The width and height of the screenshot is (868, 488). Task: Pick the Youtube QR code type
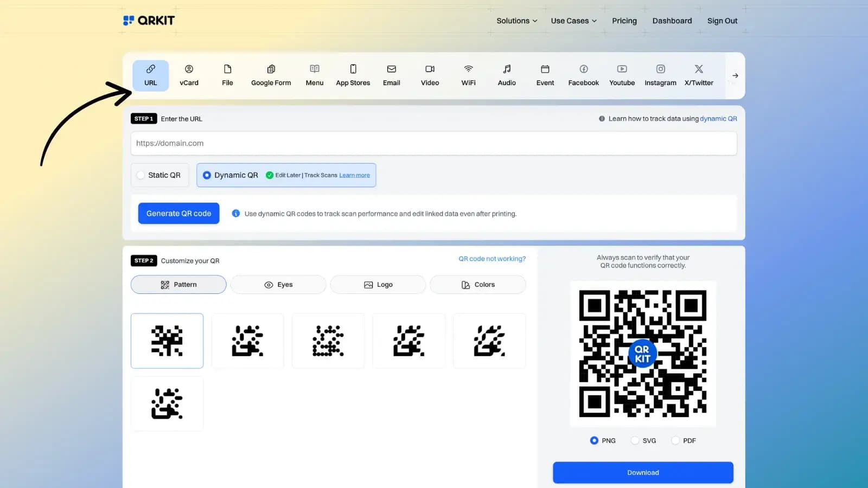621,75
